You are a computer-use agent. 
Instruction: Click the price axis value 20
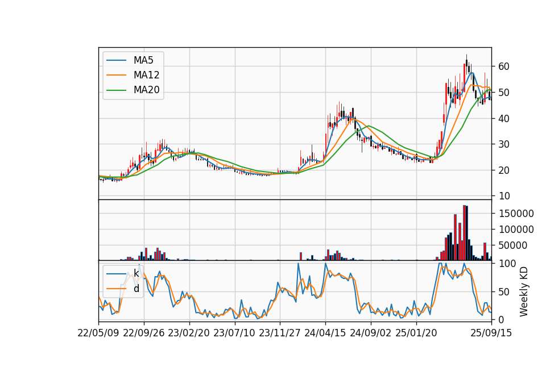(x=503, y=170)
